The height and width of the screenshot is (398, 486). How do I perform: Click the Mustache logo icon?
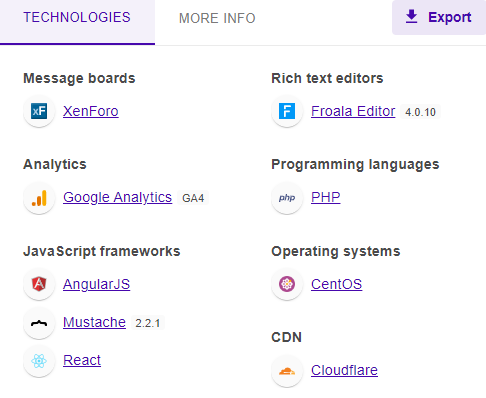coord(39,323)
